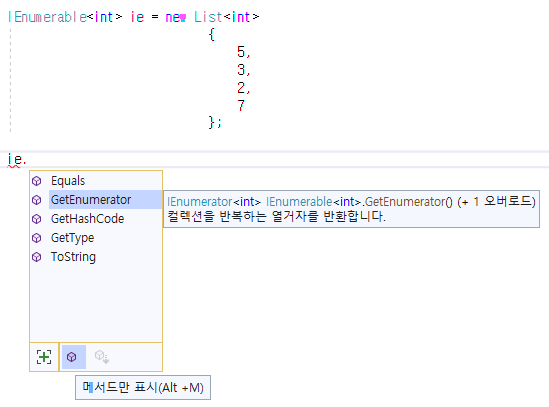Toggle the grayed extension methods filter

[x=102, y=357]
